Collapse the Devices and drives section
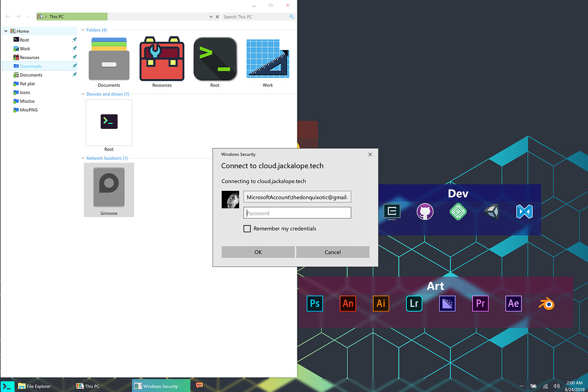Screen dimensions: 588x392 (x=83, y=94)
